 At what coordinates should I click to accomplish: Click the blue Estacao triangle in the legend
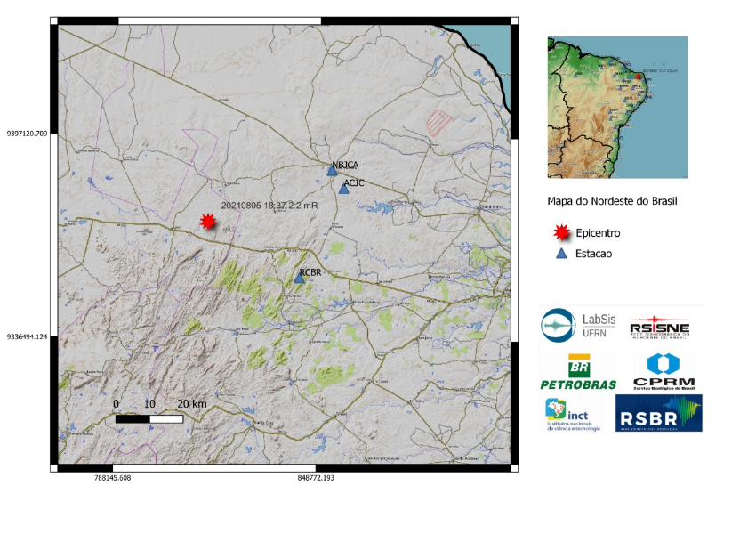(561, 254)
